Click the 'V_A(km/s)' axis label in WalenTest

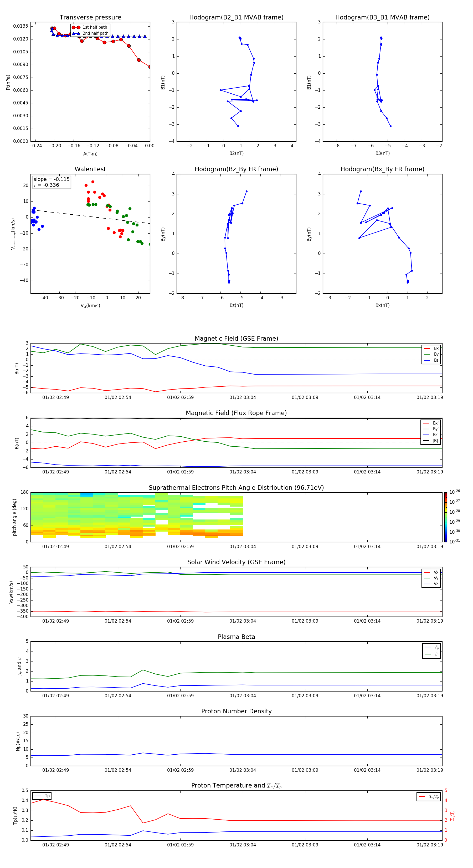pos(90,306)
